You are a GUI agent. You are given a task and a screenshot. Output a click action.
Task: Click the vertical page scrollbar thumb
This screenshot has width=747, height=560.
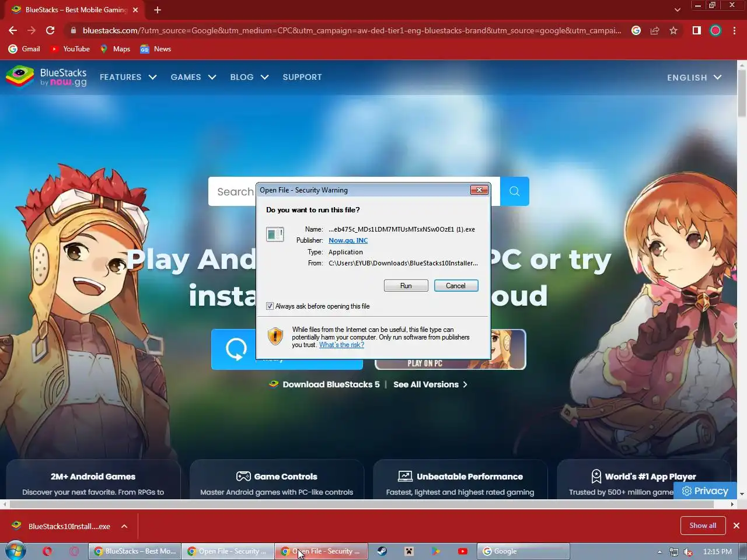(742, 93)
